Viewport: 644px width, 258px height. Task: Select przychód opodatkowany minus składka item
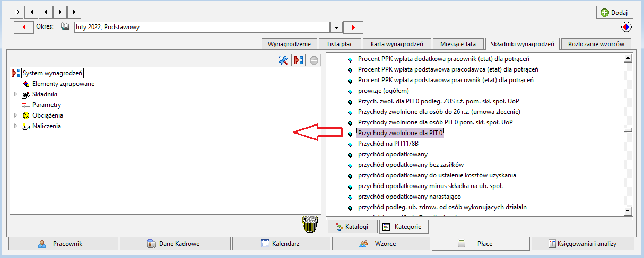430,186
